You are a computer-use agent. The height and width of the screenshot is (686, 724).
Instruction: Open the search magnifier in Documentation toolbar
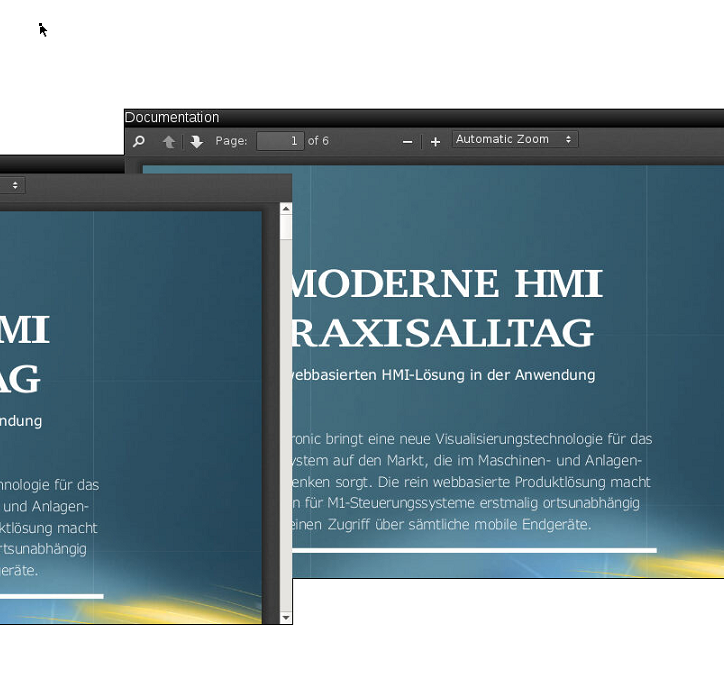point(139,141)
